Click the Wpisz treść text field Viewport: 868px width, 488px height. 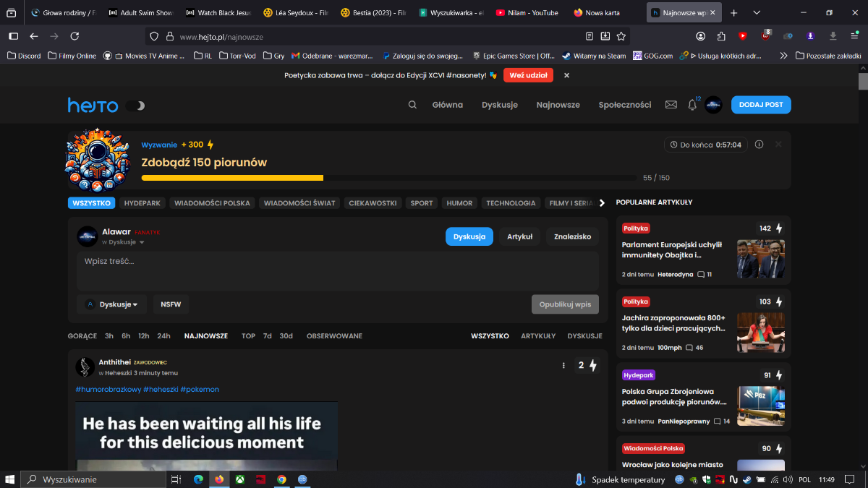click(337, 270)
